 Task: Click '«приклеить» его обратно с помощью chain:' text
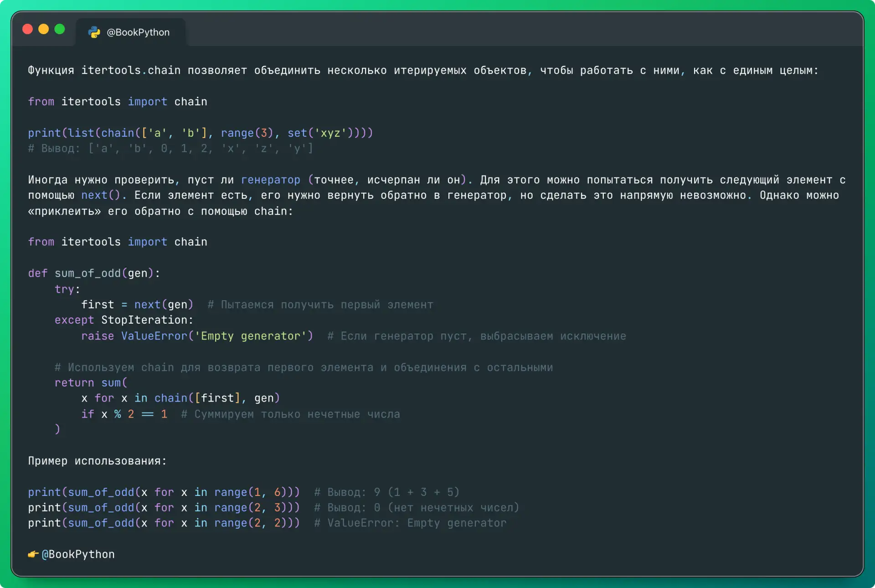160,211
